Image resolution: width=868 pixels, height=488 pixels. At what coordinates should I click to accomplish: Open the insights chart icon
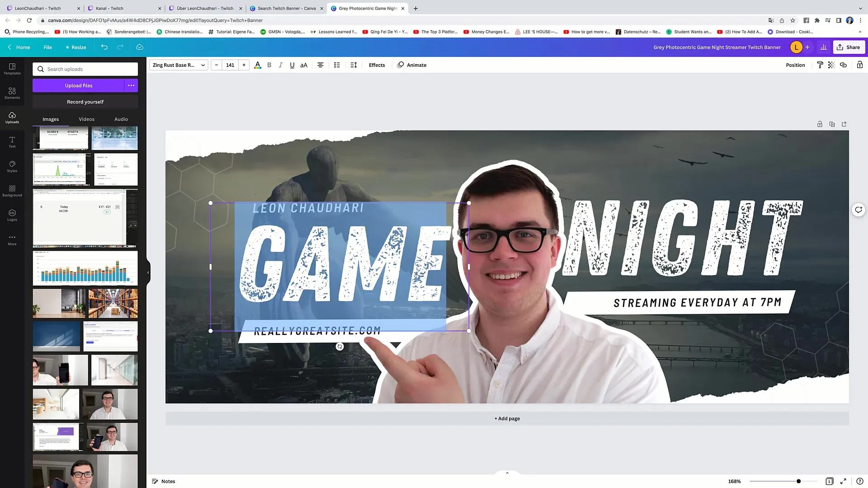coord(824,47)
